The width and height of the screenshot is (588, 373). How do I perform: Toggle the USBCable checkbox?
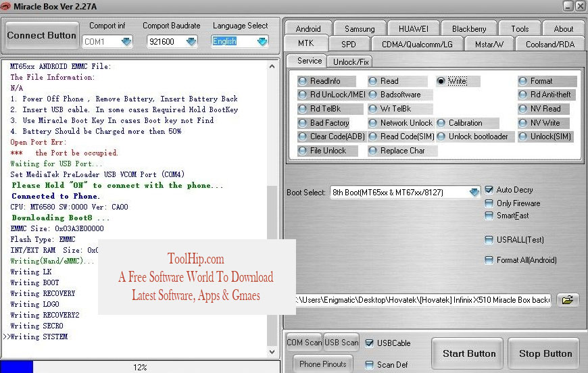(370, 343)
